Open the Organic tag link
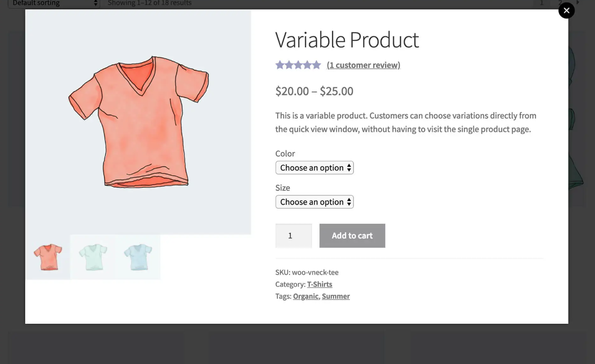595x364 pixels. tap(305, 296)
